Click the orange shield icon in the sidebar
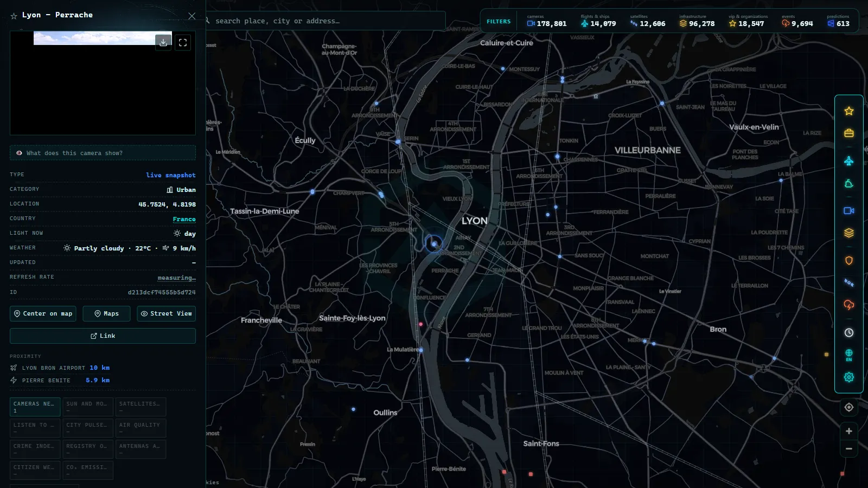Screen dimensions: 868x488 click(849, 261)
